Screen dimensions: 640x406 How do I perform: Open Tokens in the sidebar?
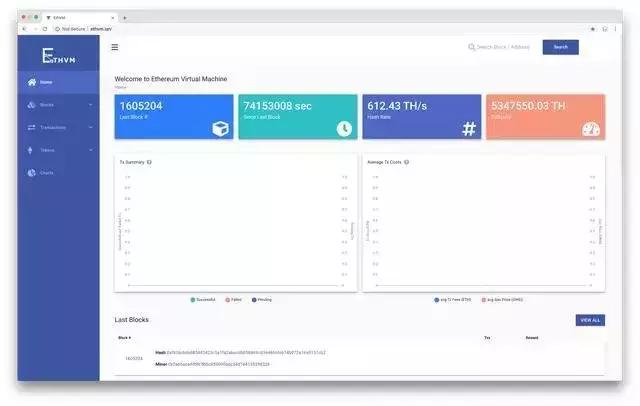coord(58,150)
